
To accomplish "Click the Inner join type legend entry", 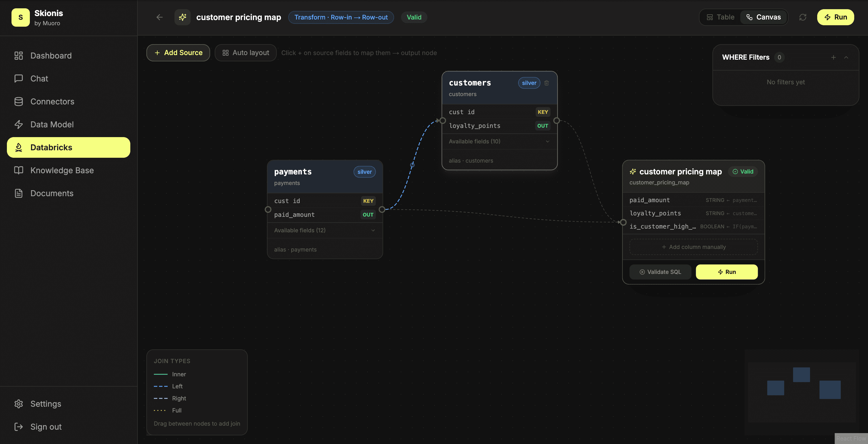I will [170, 374].
